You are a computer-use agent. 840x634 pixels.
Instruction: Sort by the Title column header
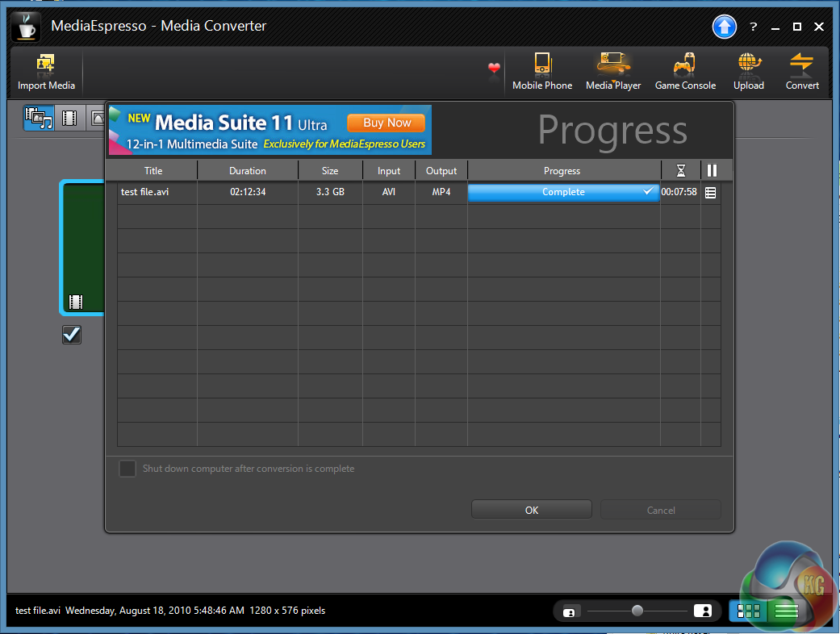tap(153, 171)
